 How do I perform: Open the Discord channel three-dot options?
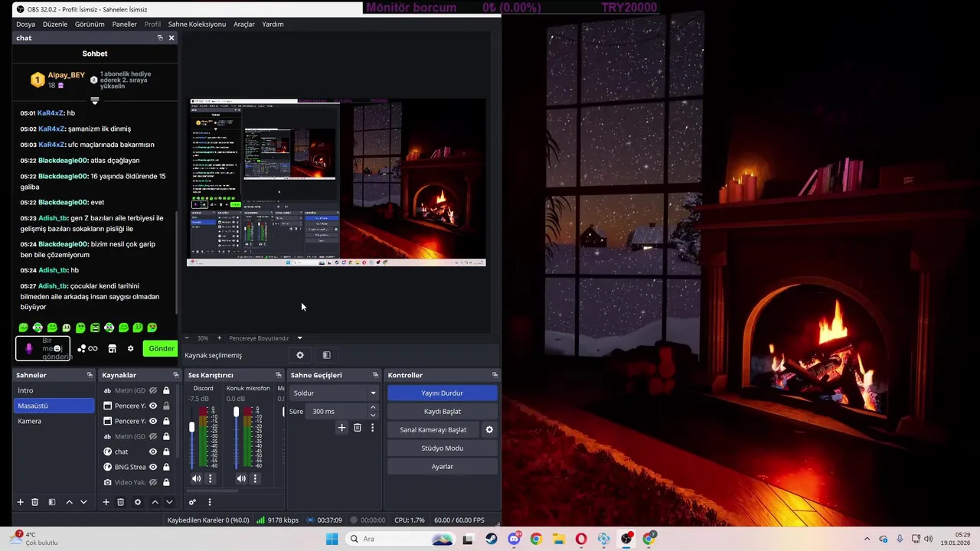(211, 478)
